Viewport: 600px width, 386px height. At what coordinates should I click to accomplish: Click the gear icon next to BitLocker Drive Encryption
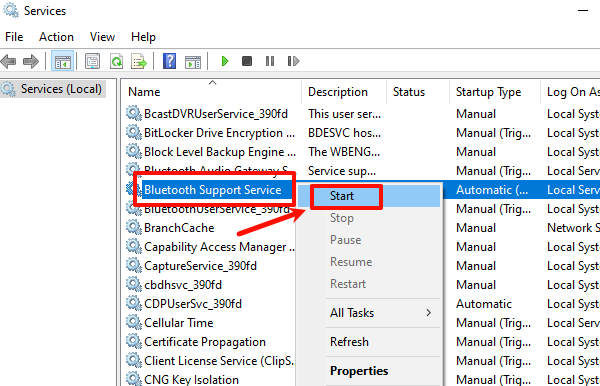point(134,133)
